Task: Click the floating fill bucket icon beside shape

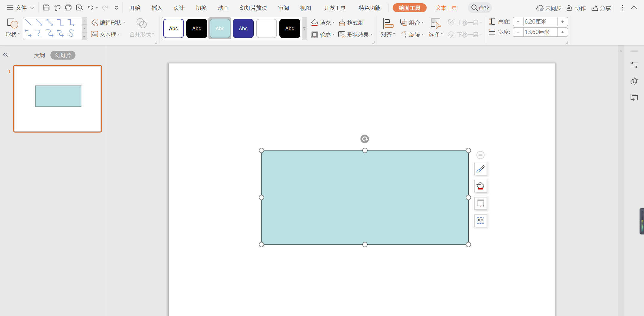Action: 480,186
